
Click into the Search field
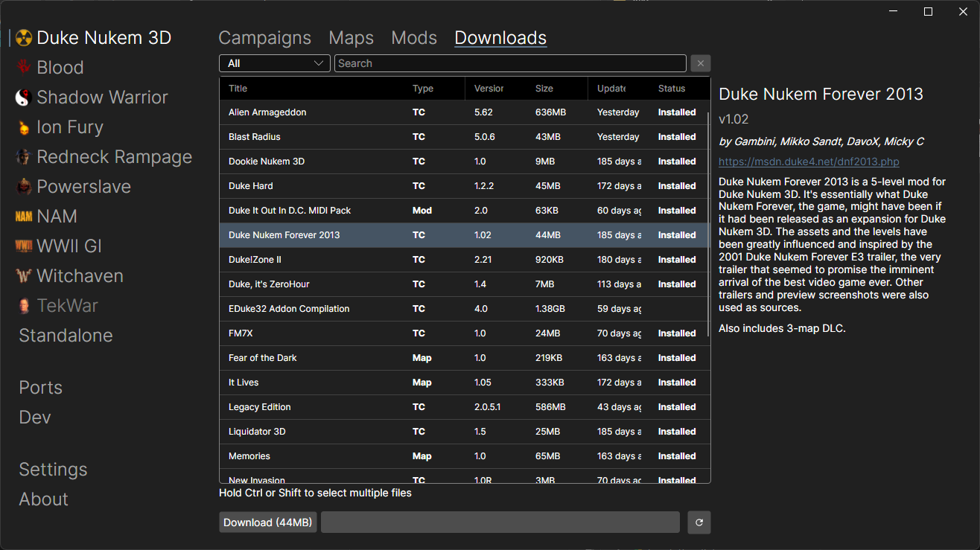(x=510, y=63)
